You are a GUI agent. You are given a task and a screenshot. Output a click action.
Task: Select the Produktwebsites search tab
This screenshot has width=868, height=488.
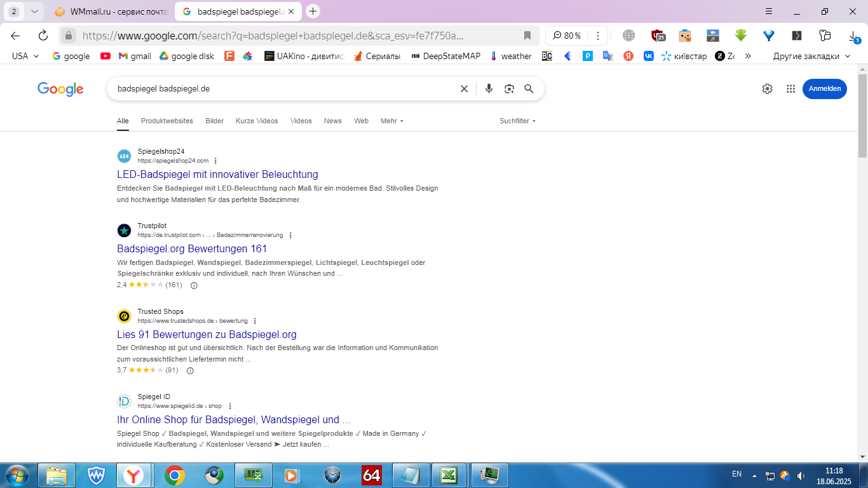pyautogui.click(x=167, y=121)
